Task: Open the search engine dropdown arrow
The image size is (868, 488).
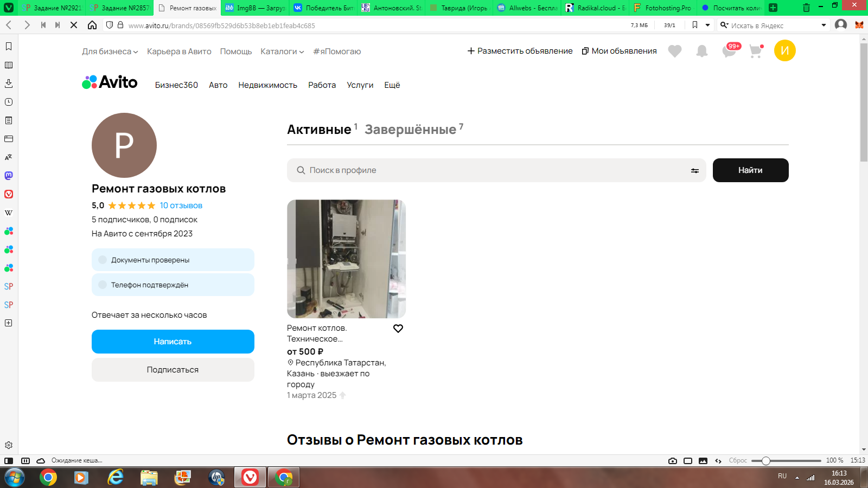Action: click(x=824, y=25)
